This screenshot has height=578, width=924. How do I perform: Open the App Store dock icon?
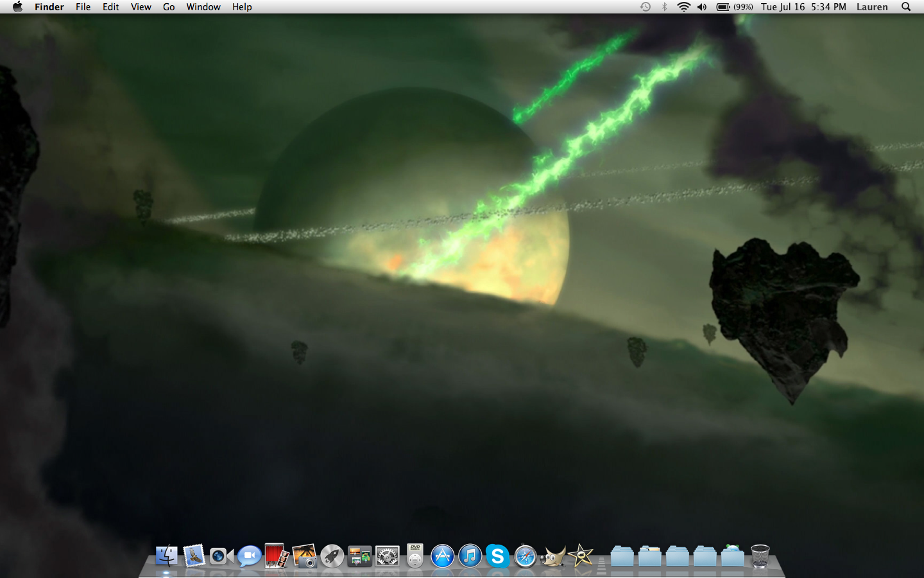(x=442, y=556)
